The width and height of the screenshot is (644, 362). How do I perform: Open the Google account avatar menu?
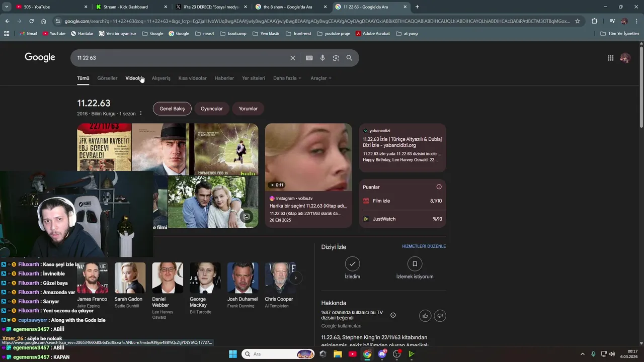coord(625,58)
